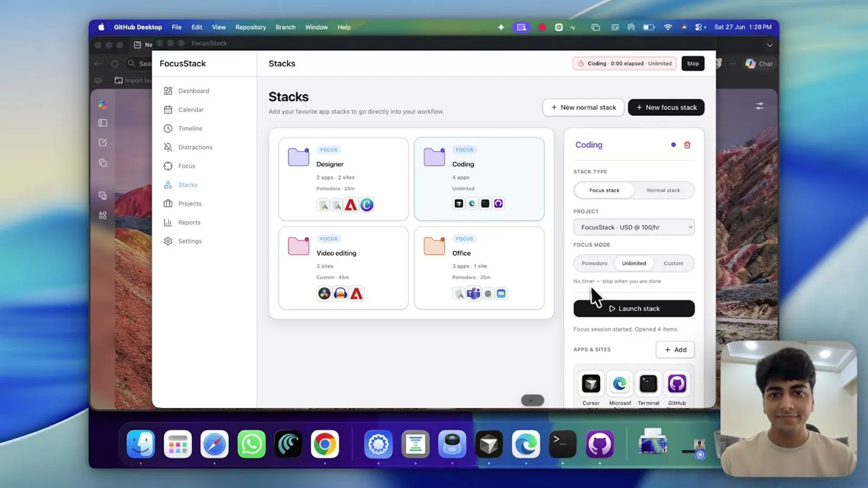This screenshot has width=868, height=488.
Task: Click the Terminal app tile in Apps & Sites
Action: click(648, 384)
